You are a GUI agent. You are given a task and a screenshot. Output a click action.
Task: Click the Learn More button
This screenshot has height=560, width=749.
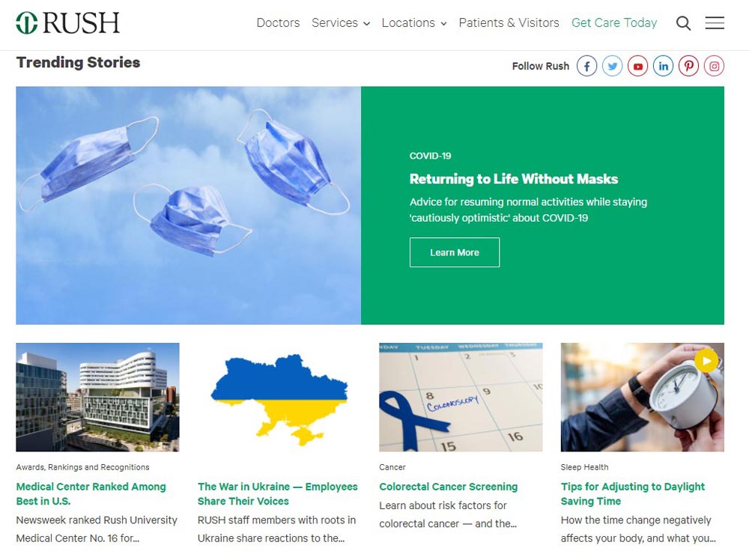click(x=455, y=252)
